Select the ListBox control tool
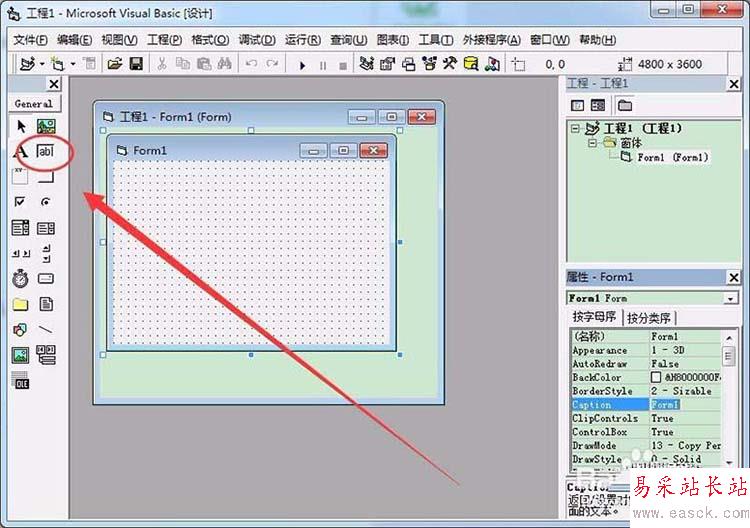This screenshot has height=528, width=750. pyautogui.click(x=46, y=228)
